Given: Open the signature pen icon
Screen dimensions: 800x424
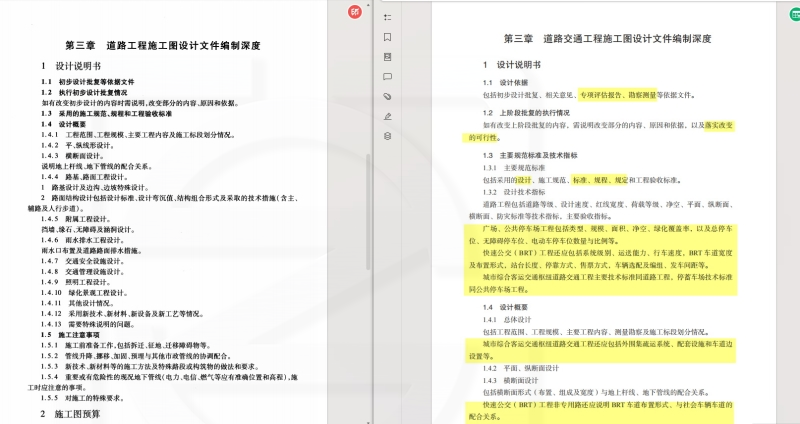Looking at the screenshot, I should [x=387, y=115].
